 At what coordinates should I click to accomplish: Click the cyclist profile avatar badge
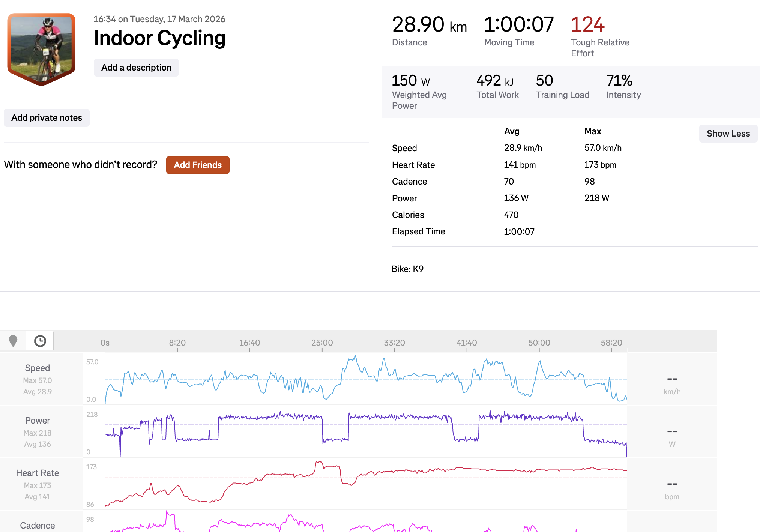pos(41,49)
